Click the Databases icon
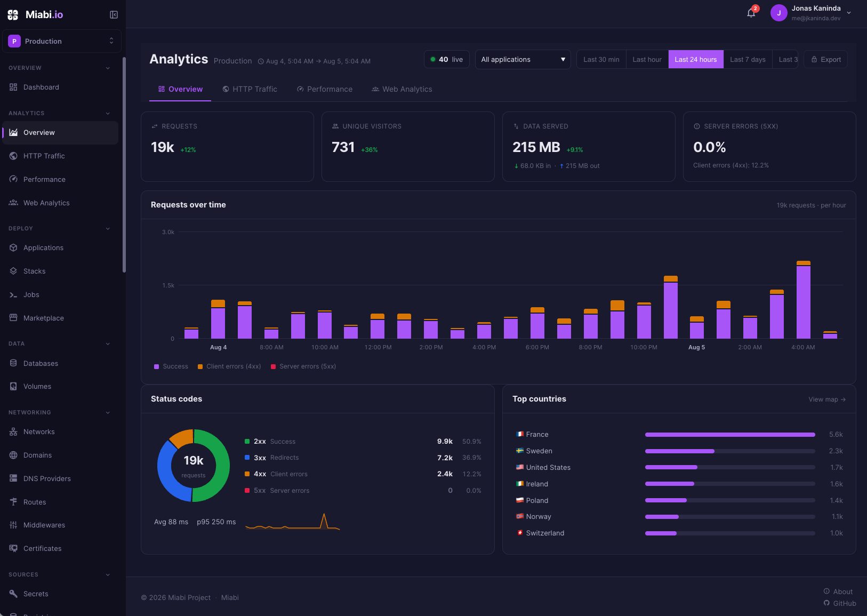This screenshot has height=616, width=867. click(13, 364)
